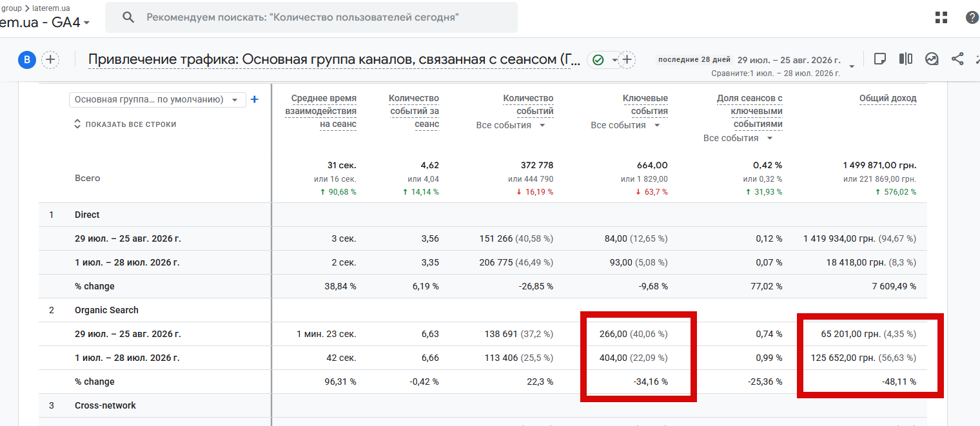The height and width of the screenshot is (426, 980).
Task: Click Organic key events change '-34,16 %'
Action: coord(651,382)
